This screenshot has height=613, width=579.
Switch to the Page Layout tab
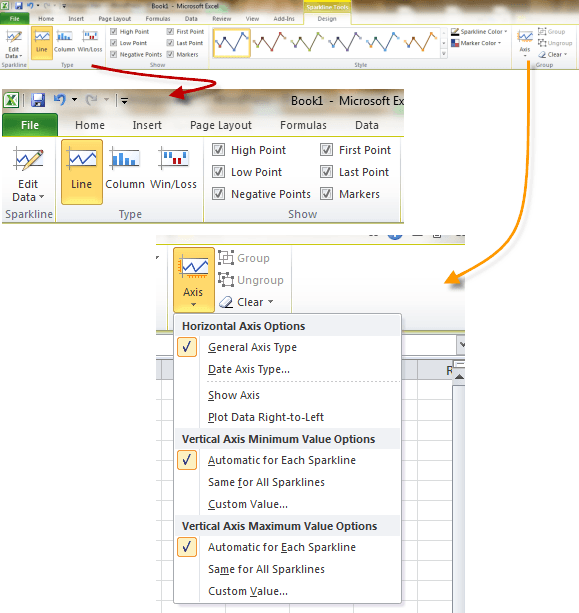221,125
